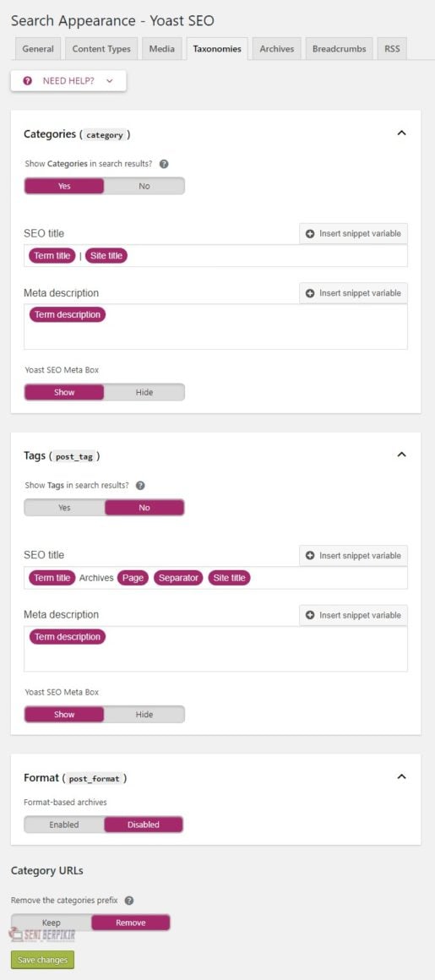The height and width of the screenshot is (980, 435).
Task: Collapse the Categories section
Action: tap(402, 133)
